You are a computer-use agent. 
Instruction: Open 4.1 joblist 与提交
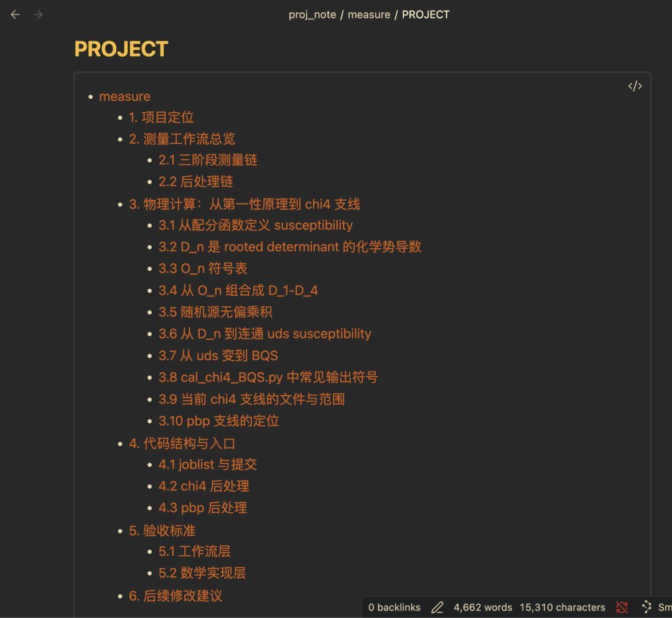tap(208, 464)
